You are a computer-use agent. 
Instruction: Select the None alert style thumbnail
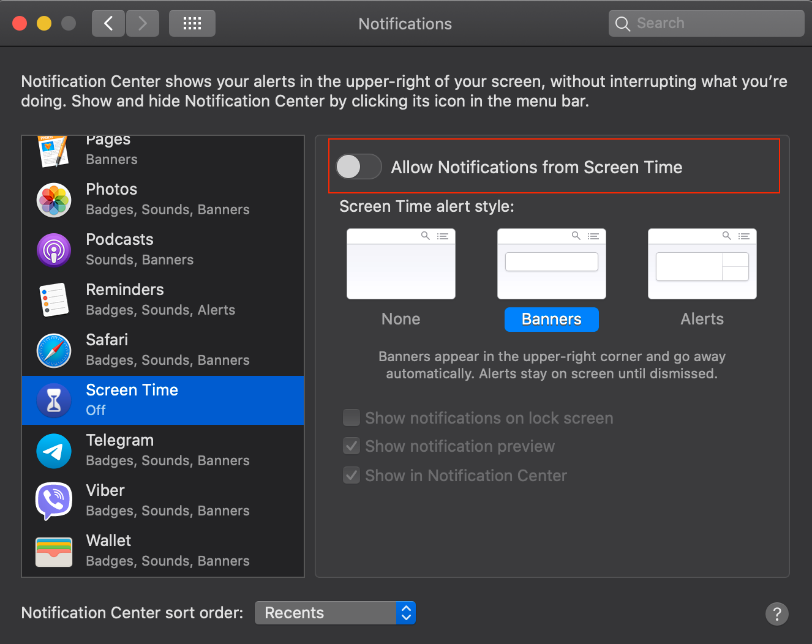coord(400,264)
